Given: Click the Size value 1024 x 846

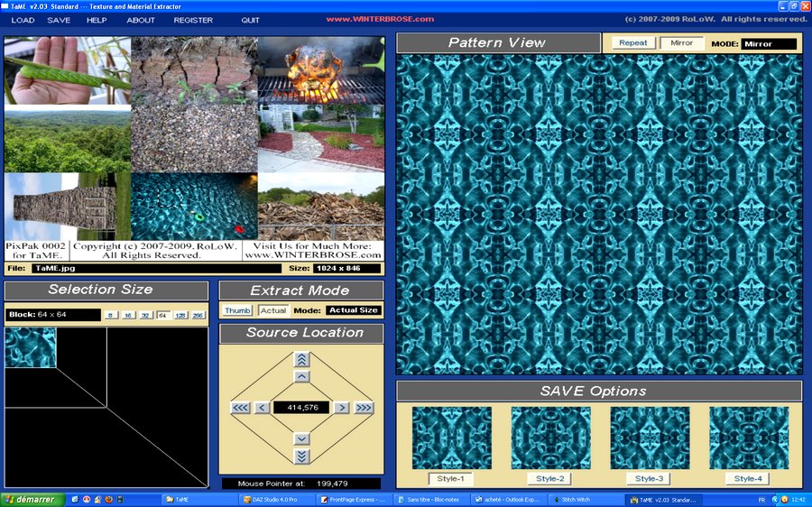Looking at the screenshot, I should (x=346, y=268).
